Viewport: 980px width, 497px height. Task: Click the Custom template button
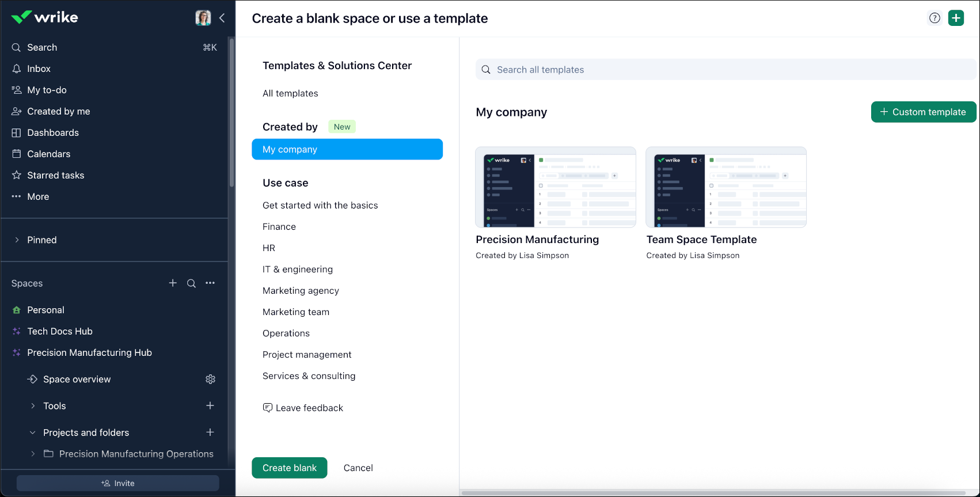pyautogui.click(x=923, y=112)
